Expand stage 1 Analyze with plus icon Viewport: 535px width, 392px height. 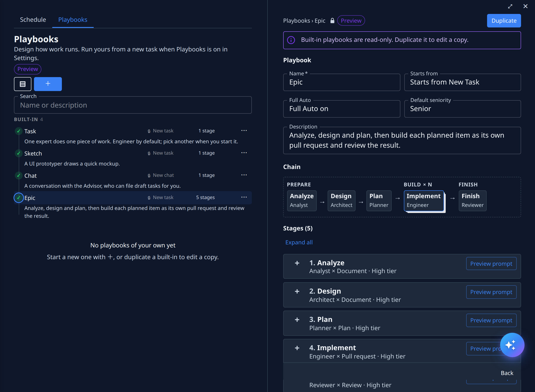(297, 263)
